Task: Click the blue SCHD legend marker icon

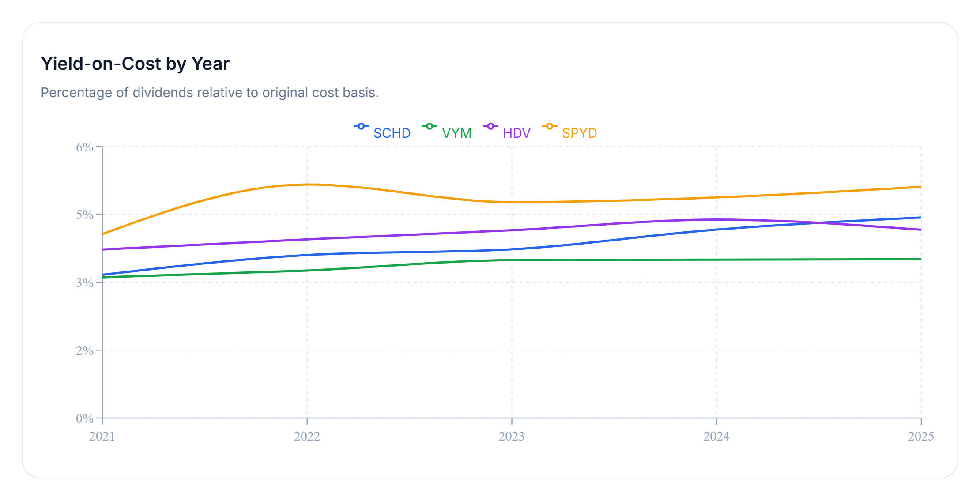Action: pos(361,127)
